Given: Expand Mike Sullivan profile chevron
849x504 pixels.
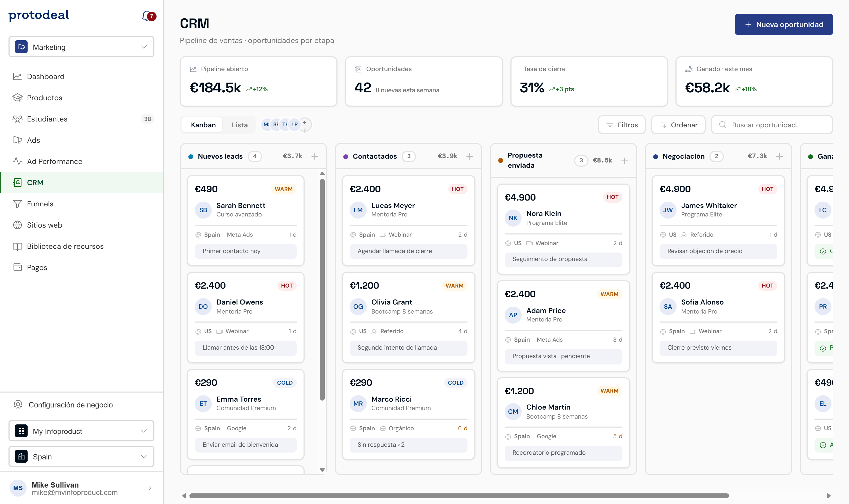Looking at the screenshot, I should click(150, 488).
